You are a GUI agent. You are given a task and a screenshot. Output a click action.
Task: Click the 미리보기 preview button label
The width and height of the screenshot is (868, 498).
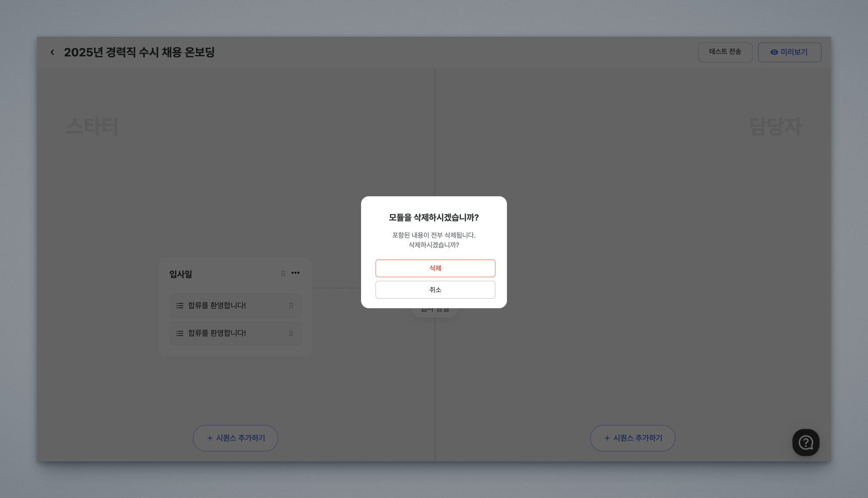(x=794, y=52)
